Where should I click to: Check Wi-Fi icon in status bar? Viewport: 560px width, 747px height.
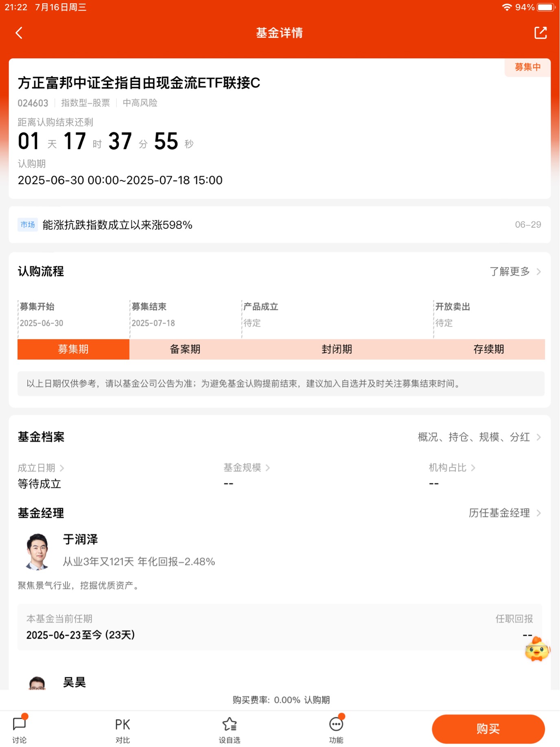click(x=507, y=7)
